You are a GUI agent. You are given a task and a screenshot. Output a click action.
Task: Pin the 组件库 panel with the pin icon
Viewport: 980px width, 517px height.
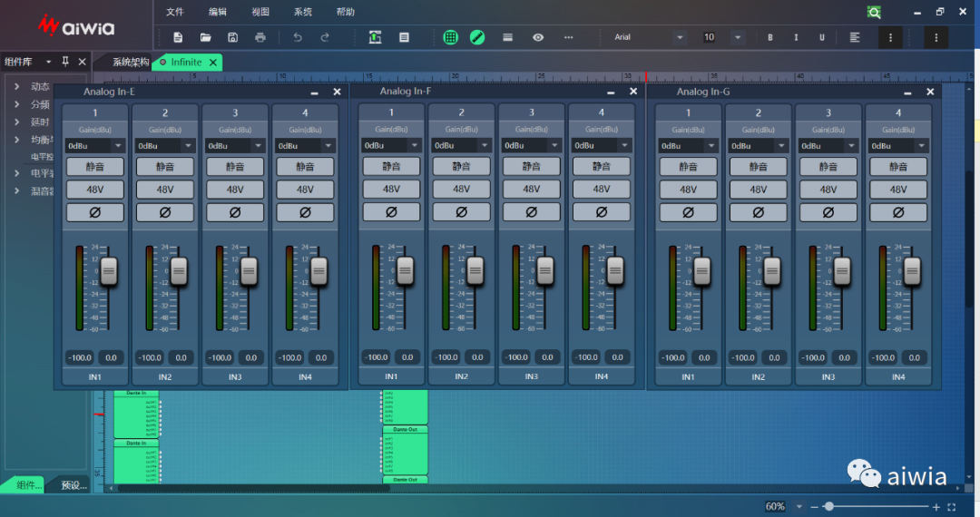pyautogui.click(x=65, y=62)
